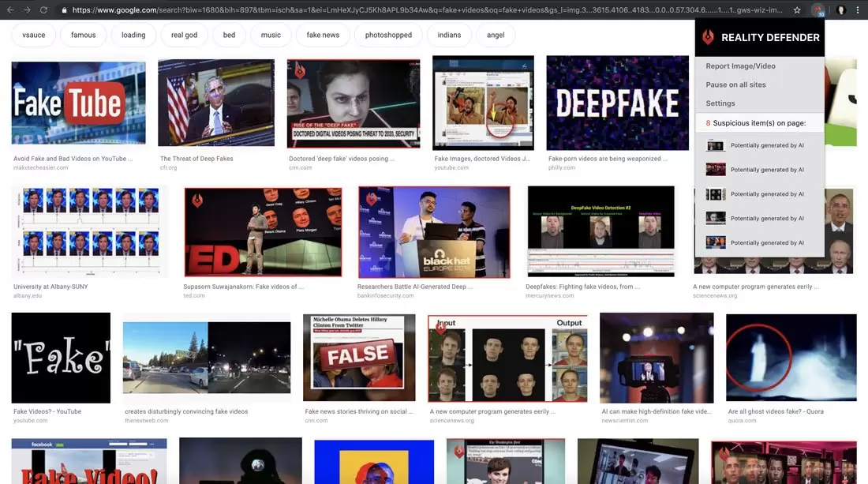Screen dimensions: 868x484
Task: Click the browser profile avatar icon
Action: pyautogui.click(x=839, y=10)
